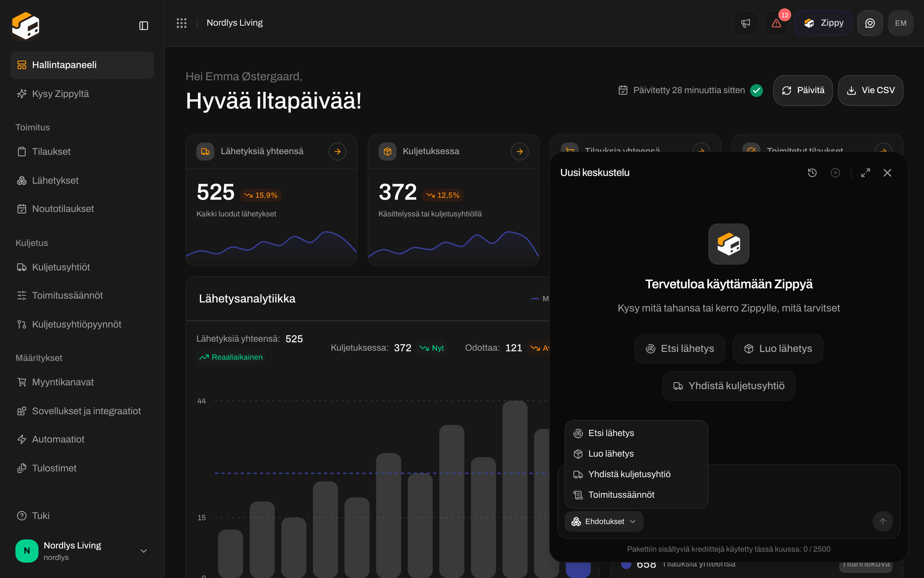
Task: Click the Vie CSV export button
Action: (x=870, y=90)
